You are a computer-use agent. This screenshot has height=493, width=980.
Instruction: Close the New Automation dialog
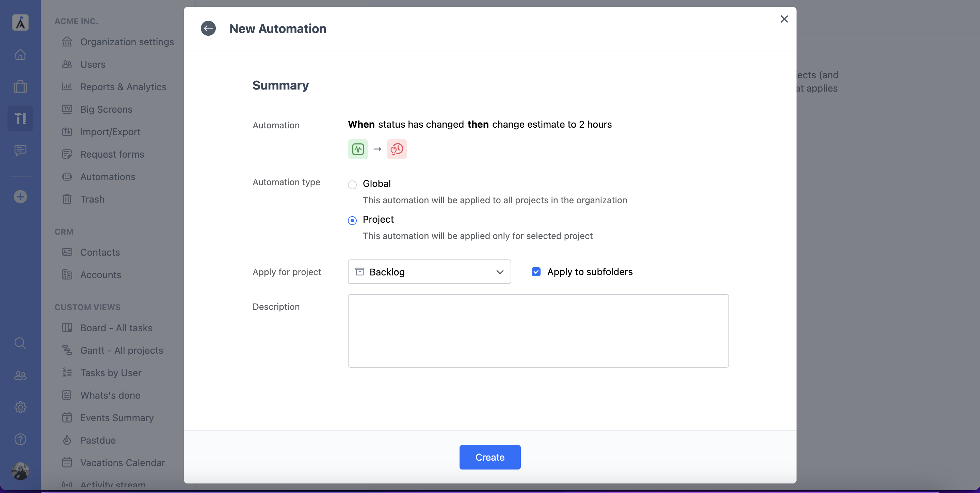click(x=784, y=19)
